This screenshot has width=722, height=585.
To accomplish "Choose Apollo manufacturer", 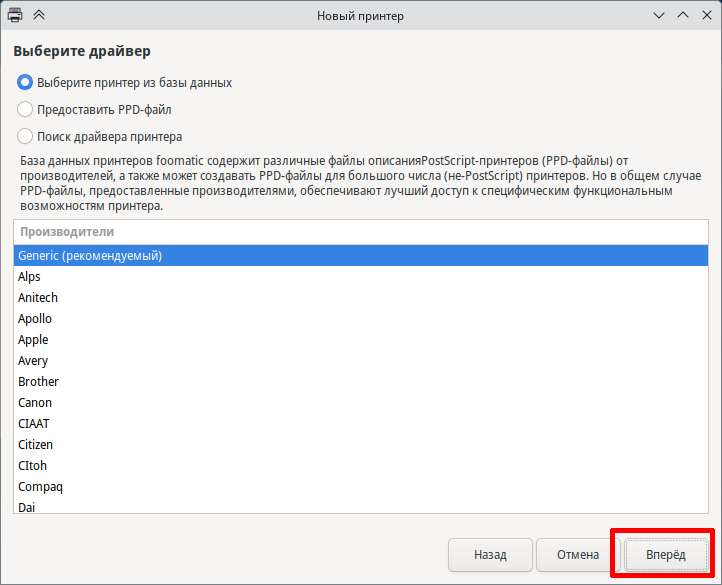I will pos(361,319).
